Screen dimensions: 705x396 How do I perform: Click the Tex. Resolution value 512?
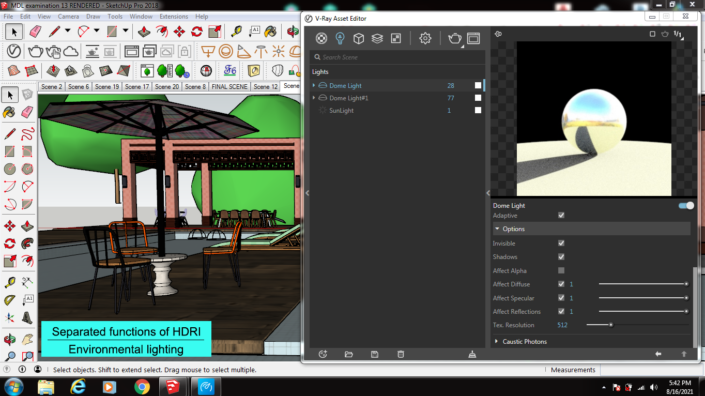pyautogui.click(x=562, y=325)
